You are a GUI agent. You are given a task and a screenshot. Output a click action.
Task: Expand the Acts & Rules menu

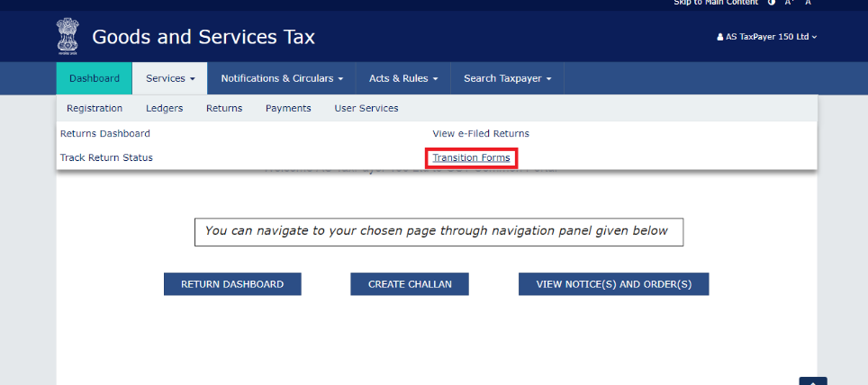403,78
